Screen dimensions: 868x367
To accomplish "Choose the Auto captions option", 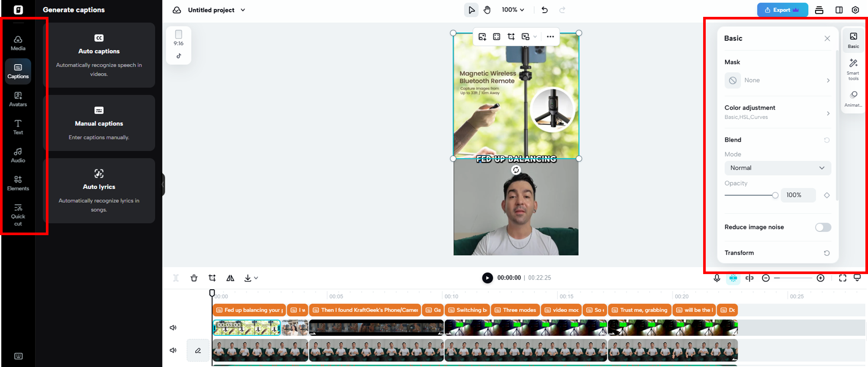I will (99, 55).
